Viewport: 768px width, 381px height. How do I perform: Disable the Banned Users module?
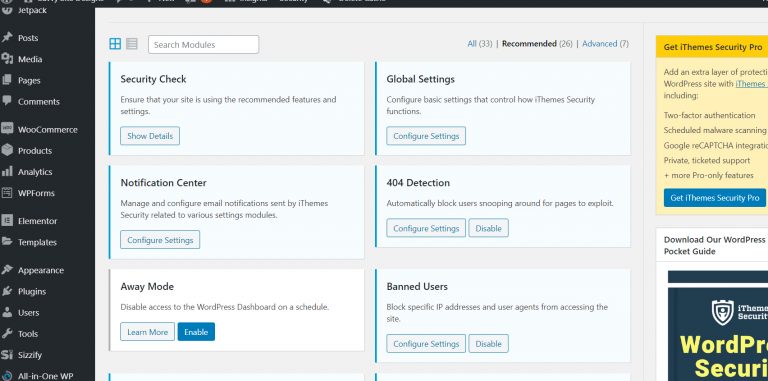488,344
